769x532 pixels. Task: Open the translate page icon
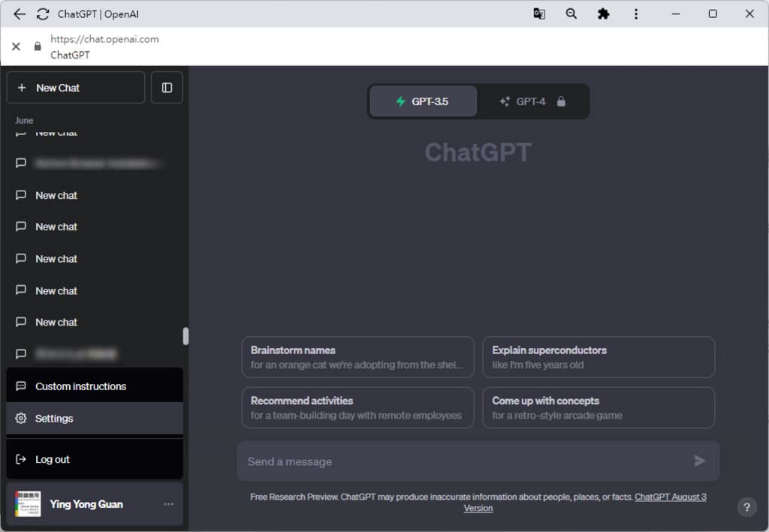click(x=539, y=14)
